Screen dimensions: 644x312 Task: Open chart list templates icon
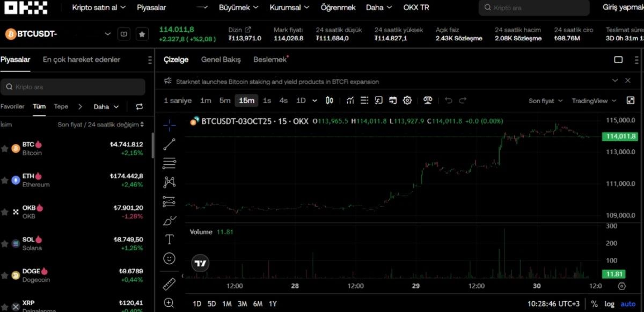364,100
